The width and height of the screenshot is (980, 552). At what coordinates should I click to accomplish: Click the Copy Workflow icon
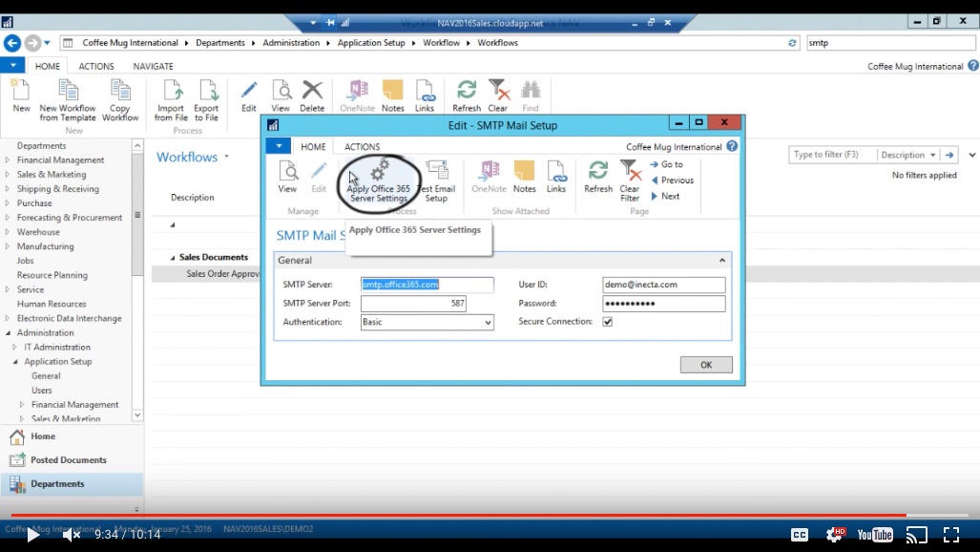click(120, 100)
